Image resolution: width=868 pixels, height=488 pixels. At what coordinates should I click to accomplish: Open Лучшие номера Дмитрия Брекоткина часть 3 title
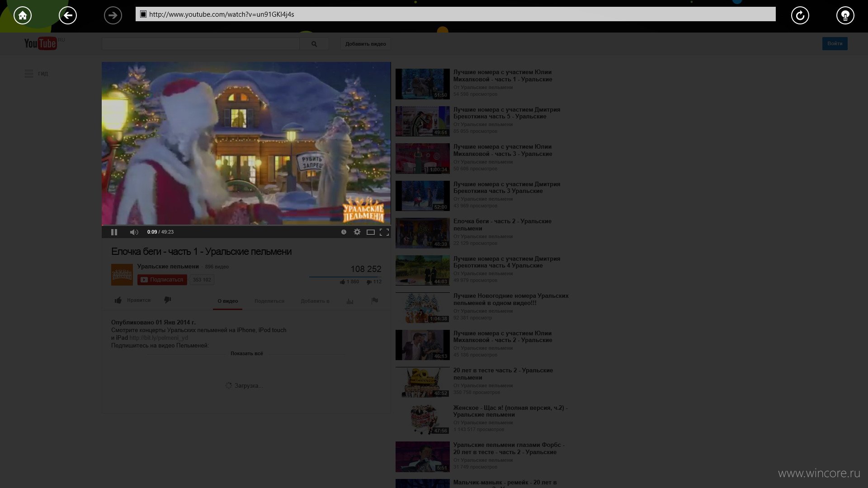tap(507, 188)
